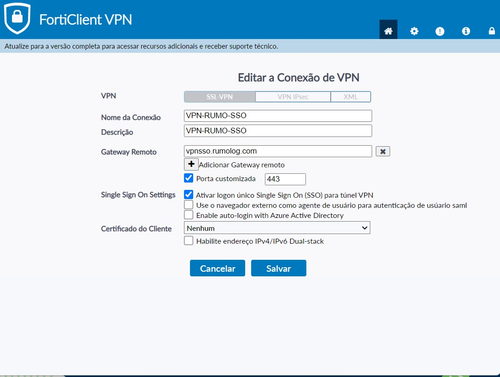This screenshot has width=500, height=377.
Task: Open the Home icon in header
Action: click(388, 31)
